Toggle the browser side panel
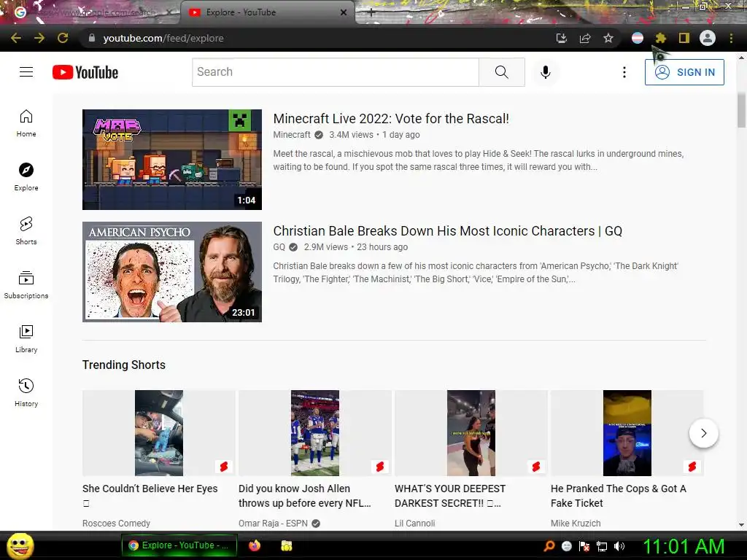747x560 pixels. tap(684, 38)
